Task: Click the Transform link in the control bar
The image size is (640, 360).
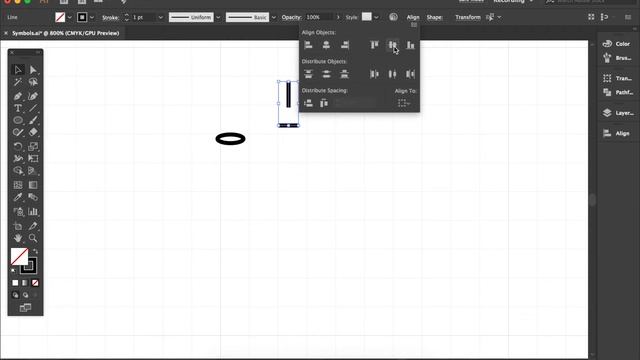Action: [x=468, y=18]
